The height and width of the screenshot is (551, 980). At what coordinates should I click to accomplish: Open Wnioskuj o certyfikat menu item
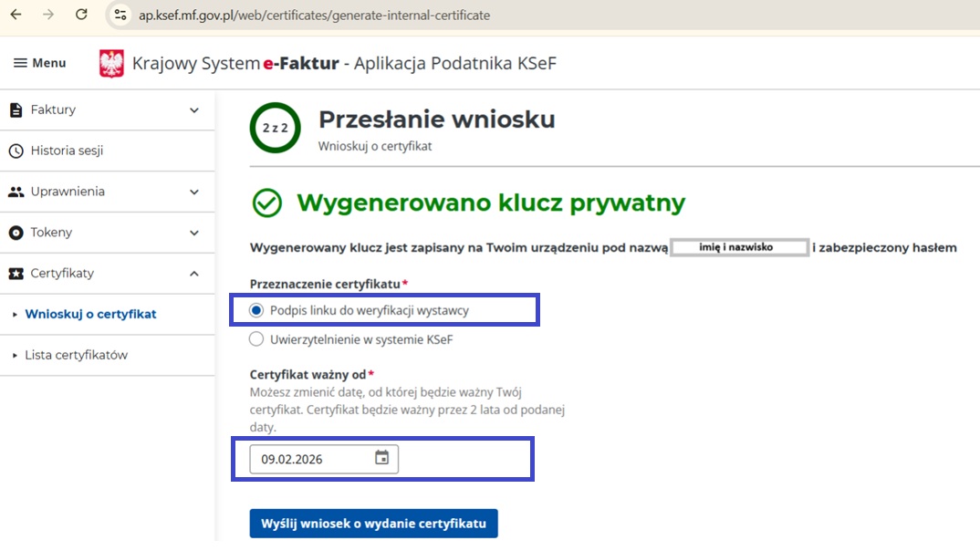coord(90,315)
